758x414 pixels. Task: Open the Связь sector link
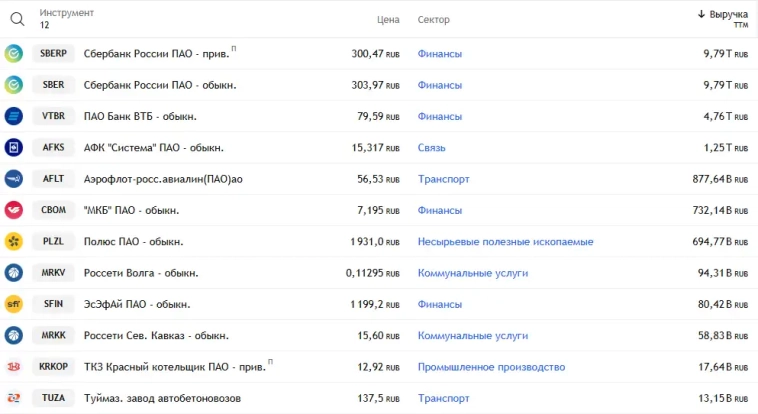(x=432, y=148)
